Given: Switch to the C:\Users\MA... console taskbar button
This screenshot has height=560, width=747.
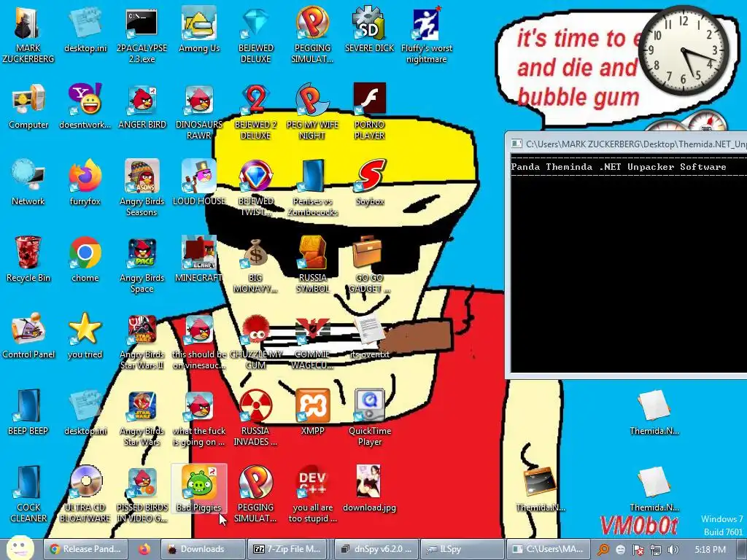Looking at the screenshot, I should coord(548,549).
